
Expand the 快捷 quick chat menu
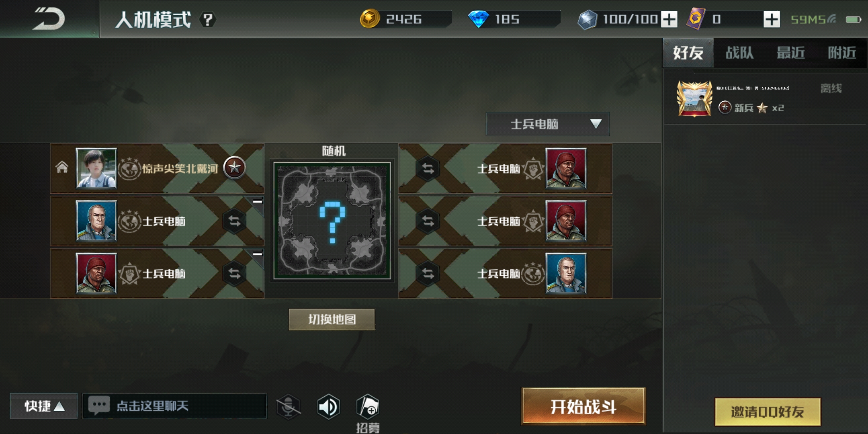[43, 406]
